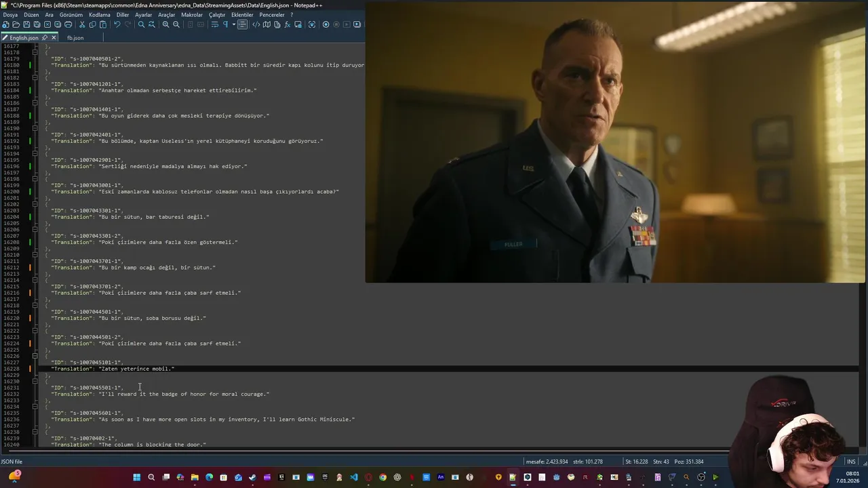Click the Copy toolbar icon

pyautogui.click(x=93, y=24)
